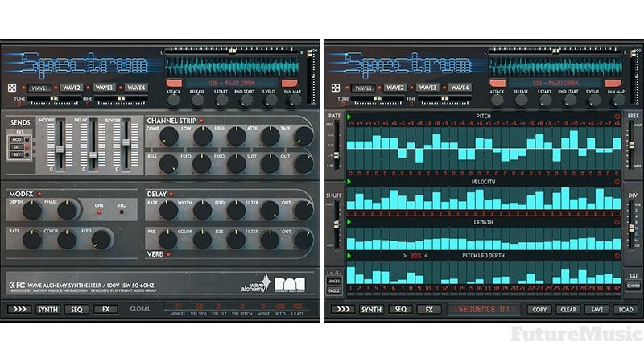Enable the CHR chorus mode LED
The width and height of the screenshot is (644, 362).
(99, 212)
